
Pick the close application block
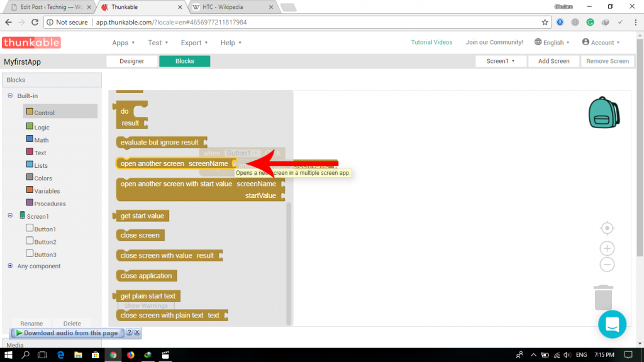click(146, 276)
